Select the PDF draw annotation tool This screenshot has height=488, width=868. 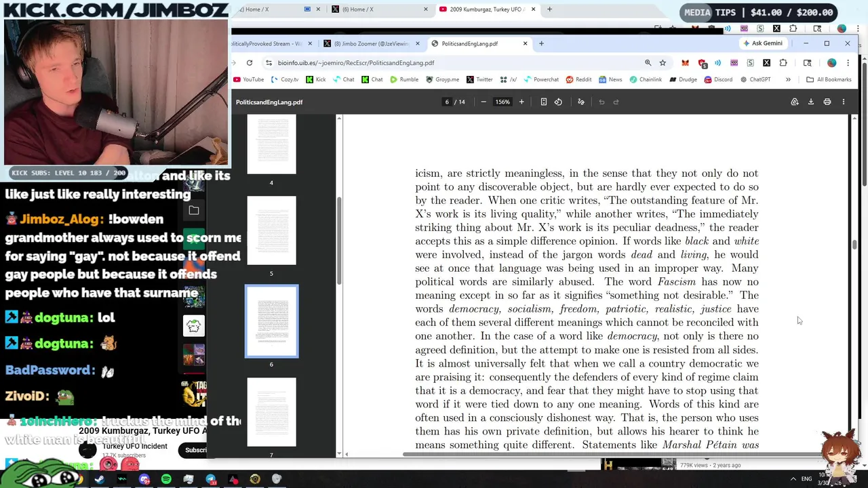[x=581, y=102]
